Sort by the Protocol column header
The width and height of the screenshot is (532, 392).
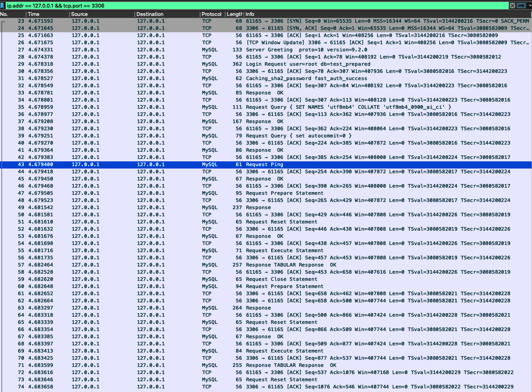[x=211, y=14]
